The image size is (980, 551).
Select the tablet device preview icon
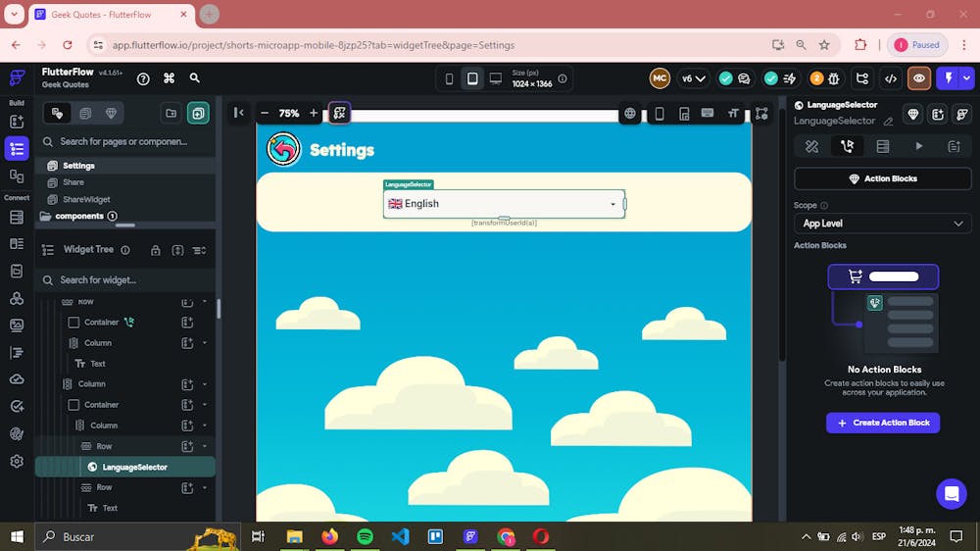[x=472, y=78]
